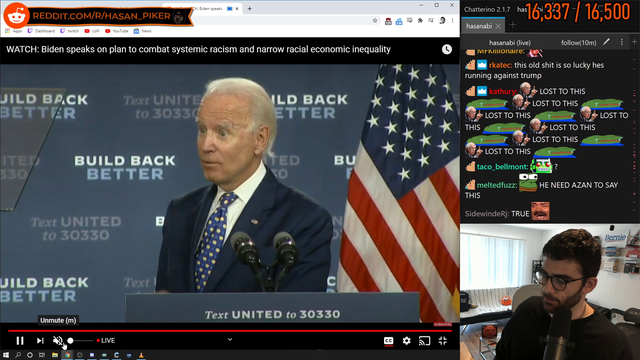Open the red Chrome extension icon

click(388, 21)
